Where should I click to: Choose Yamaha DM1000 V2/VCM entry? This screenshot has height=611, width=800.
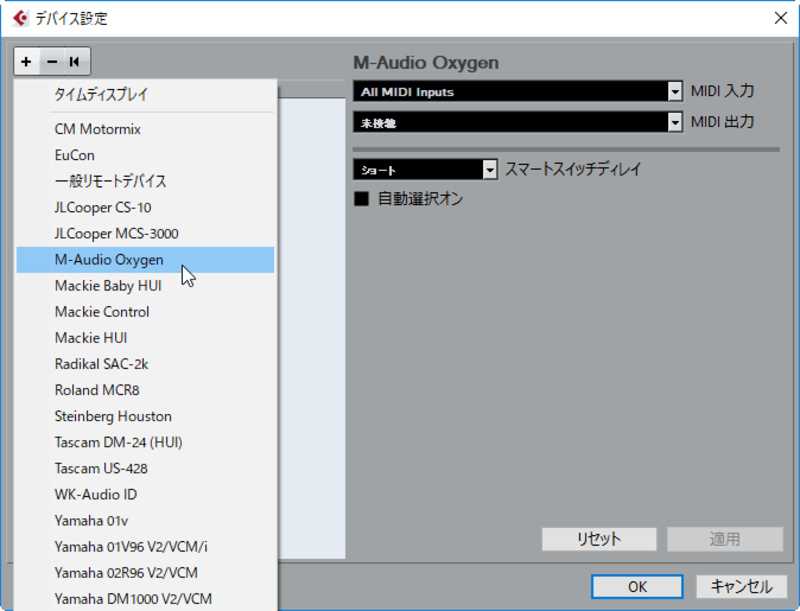tap(145, 599)
